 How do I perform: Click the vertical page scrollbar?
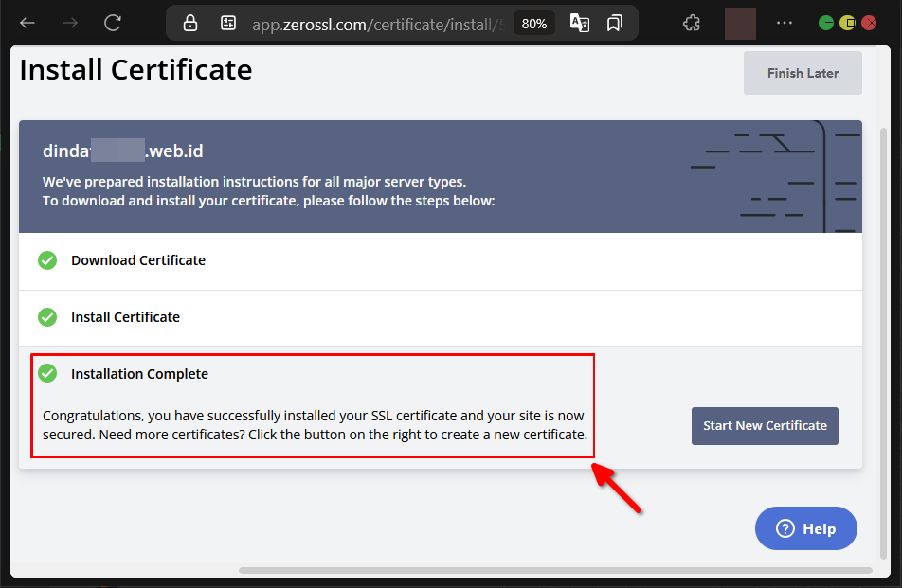(x=884, y=342)
